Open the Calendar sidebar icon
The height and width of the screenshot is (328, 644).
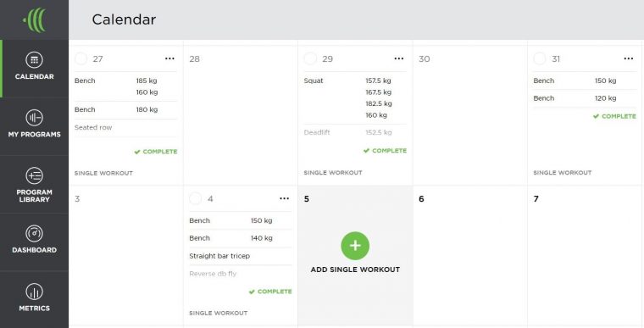[x=34, y=60]
